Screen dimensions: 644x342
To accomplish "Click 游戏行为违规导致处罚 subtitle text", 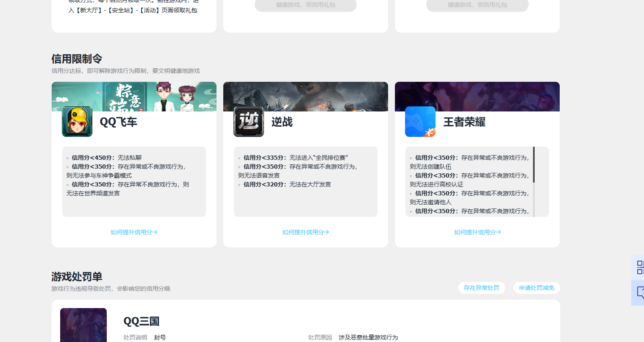I will pos(111,289).
